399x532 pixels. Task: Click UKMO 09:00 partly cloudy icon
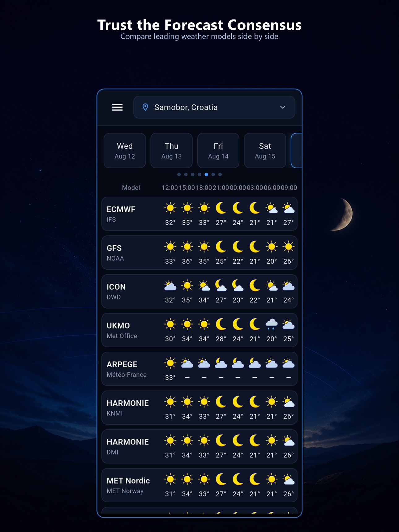(x=288, y=324)
